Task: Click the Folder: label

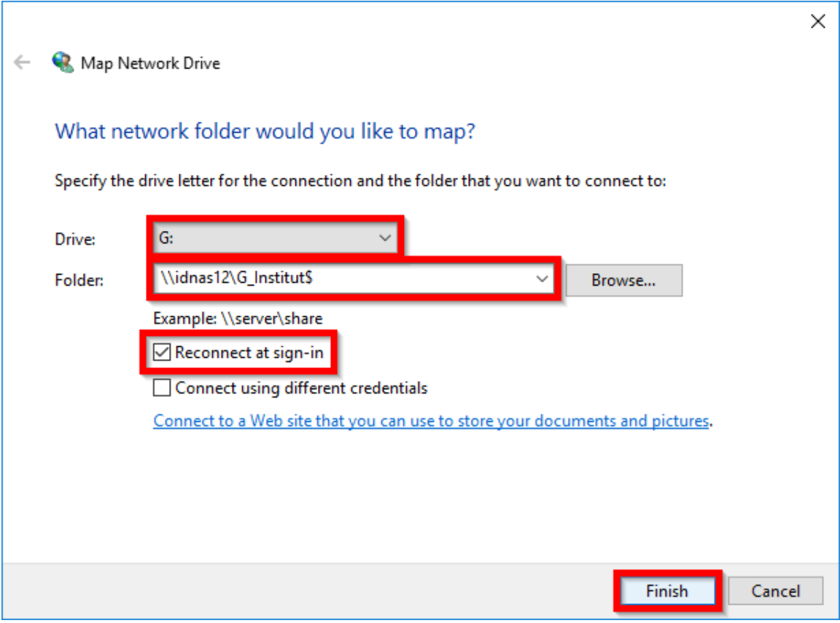Action: pos(79,280)
